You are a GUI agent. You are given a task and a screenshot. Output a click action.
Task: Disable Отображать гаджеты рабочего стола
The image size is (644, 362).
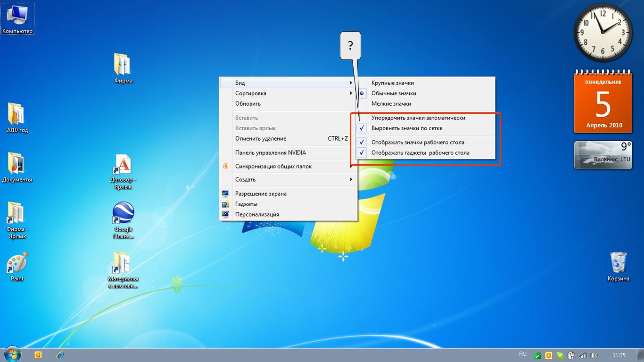pos(420,153)
